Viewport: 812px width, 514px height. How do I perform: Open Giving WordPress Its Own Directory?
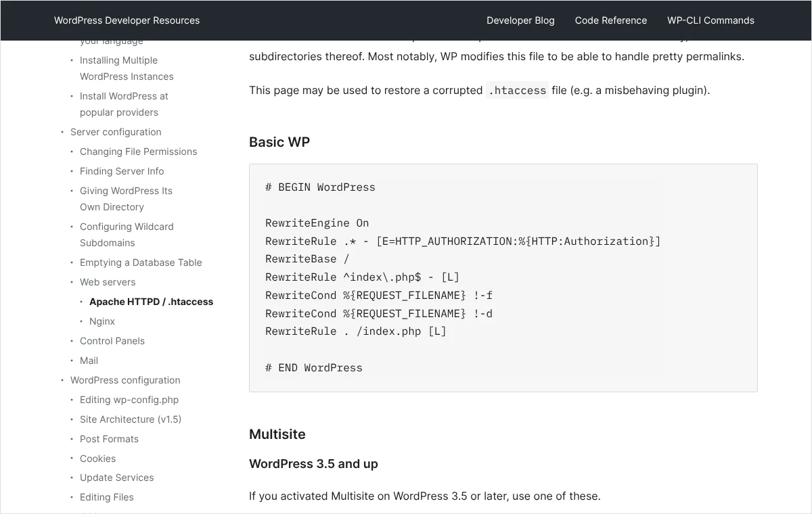coord(126,199)
